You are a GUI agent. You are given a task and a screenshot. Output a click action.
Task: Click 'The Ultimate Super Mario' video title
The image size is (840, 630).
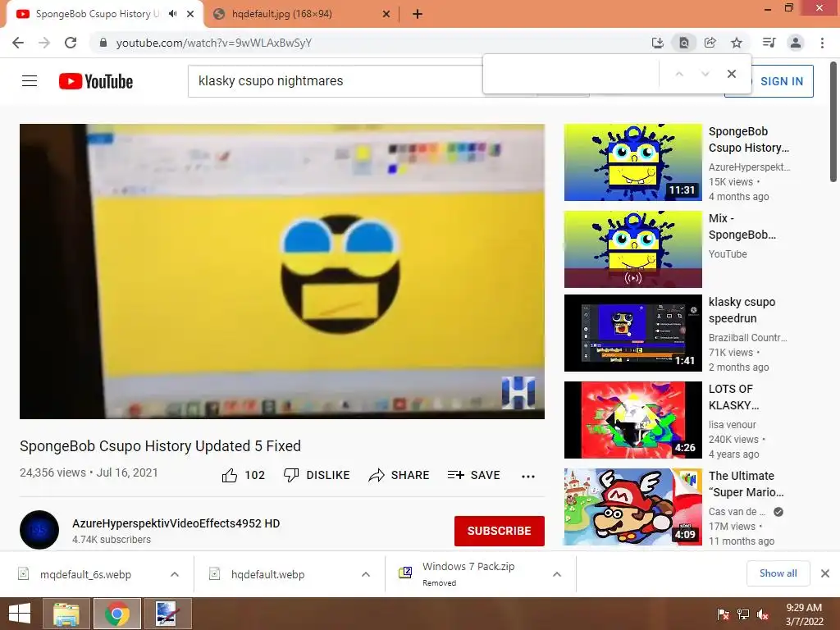pyautogui.click(x=746, y=484)
